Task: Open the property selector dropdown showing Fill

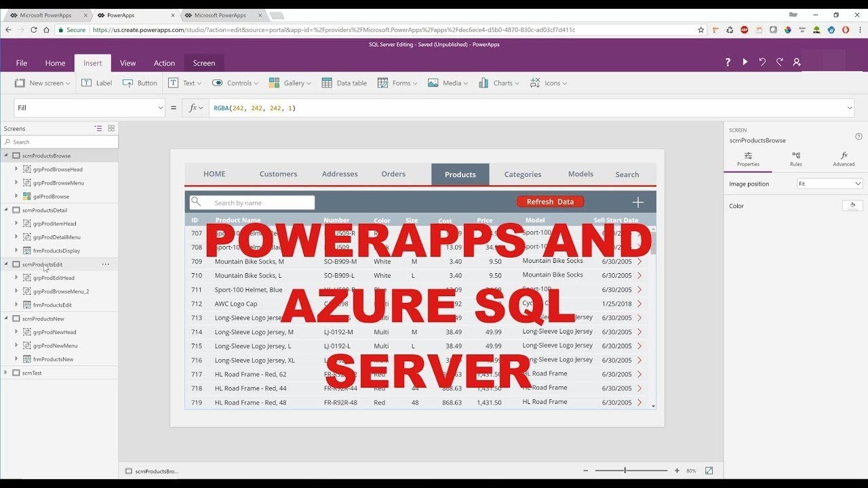Action: click(90, 108)
